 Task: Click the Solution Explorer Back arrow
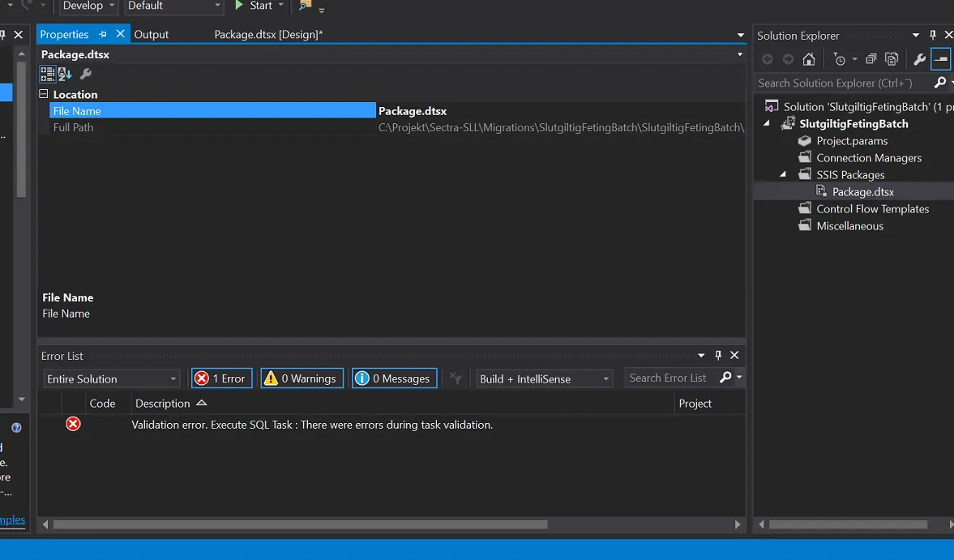pos(768,59)
